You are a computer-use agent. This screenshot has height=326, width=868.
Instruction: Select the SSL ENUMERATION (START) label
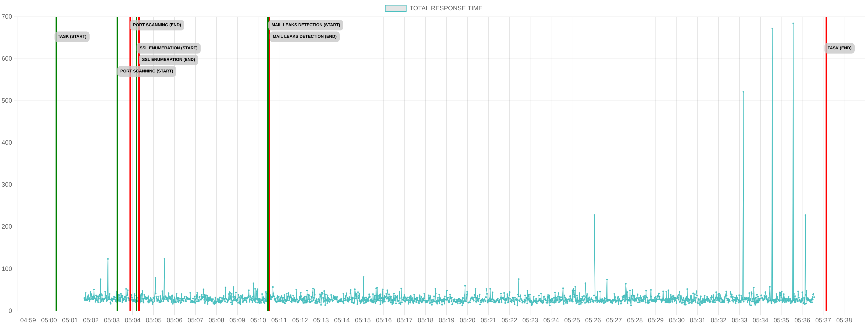169,48
